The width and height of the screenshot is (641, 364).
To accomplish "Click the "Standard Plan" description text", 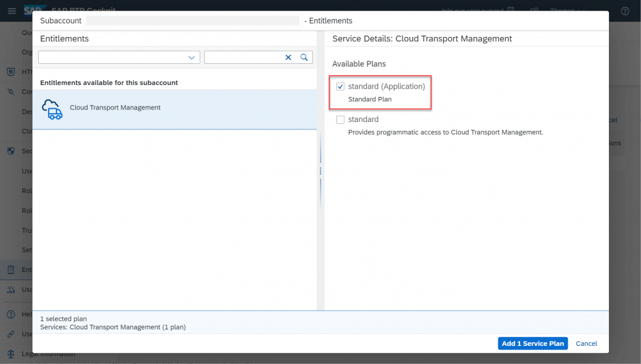I will tap(369, 99).
